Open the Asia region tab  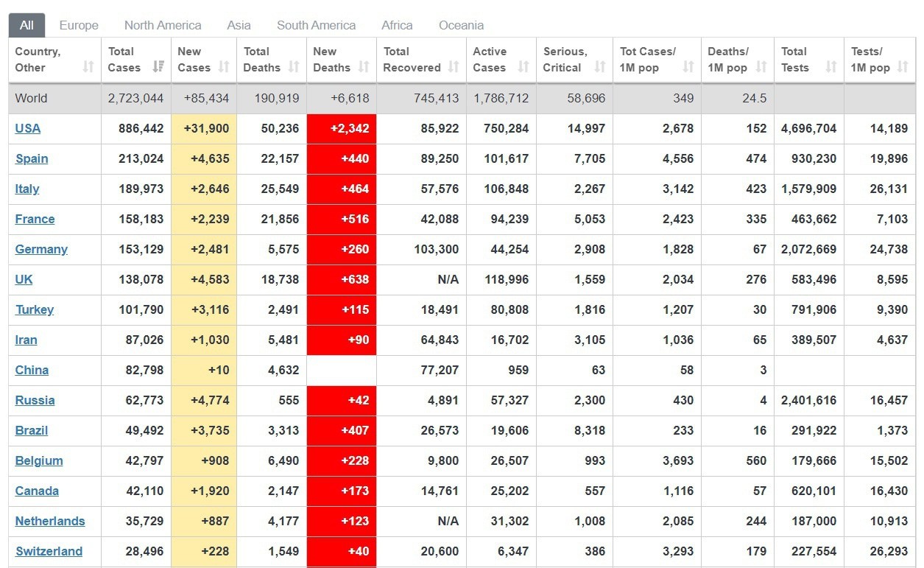239,25
